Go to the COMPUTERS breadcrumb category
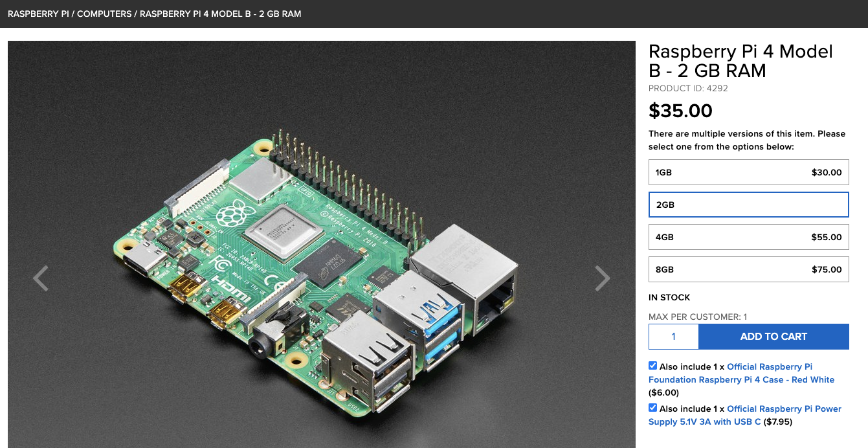Image resolution: width=868 pixels, height=448 pixels. pyautogui.click(x=104, y=14)
